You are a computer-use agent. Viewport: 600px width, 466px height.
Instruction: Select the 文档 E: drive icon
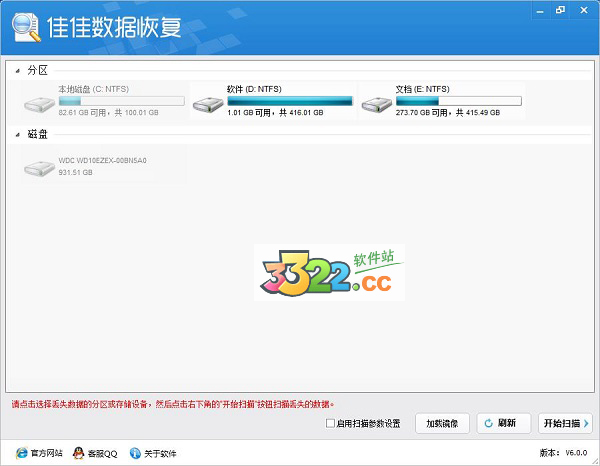click(377, 104)
